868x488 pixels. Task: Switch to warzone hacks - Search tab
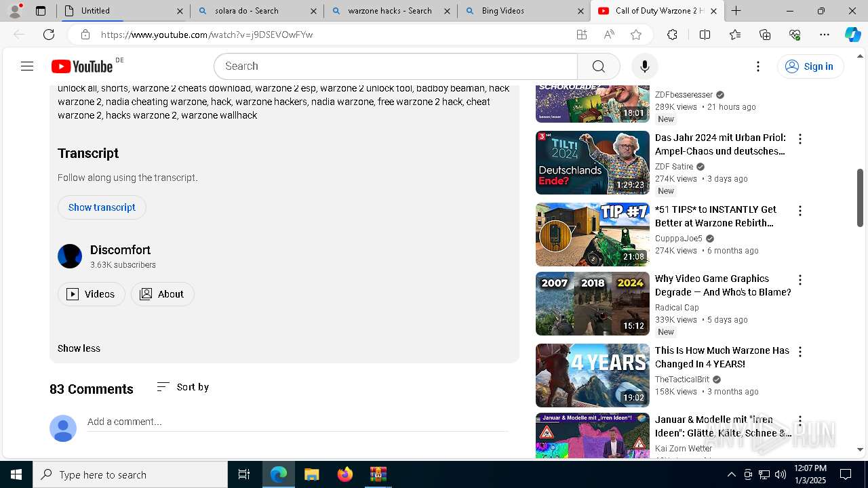pos(391,11)
